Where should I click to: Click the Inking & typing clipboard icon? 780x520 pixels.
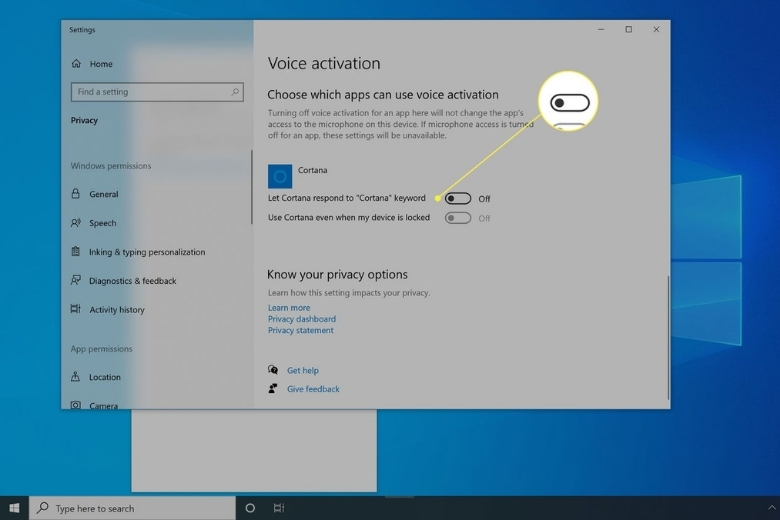point(76,251)
